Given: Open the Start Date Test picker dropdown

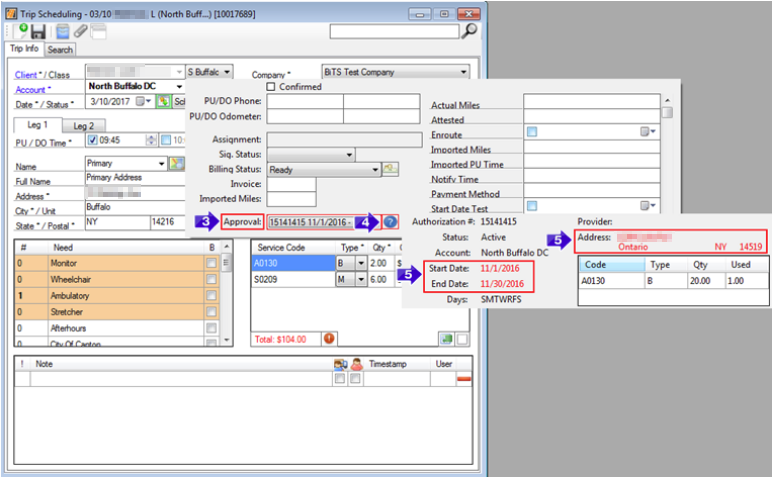Looking at the screenshot, I should pos(648,206).
